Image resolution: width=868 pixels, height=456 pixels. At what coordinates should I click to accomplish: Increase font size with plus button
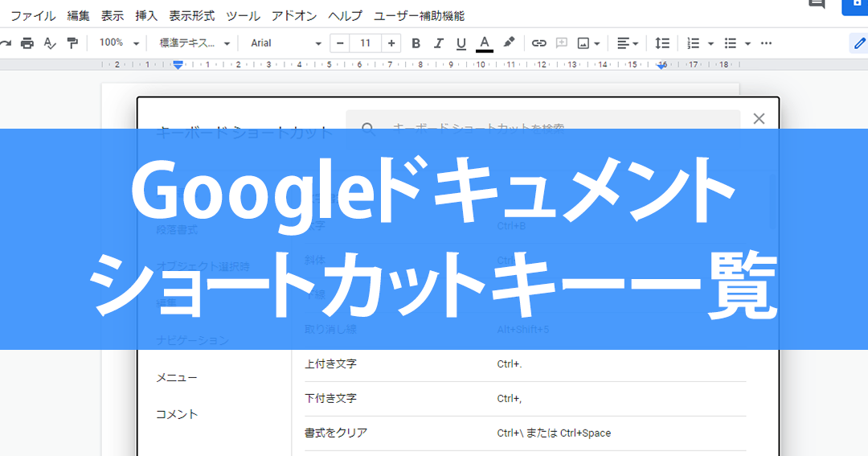pyautogui.click(x=391, y=43)
